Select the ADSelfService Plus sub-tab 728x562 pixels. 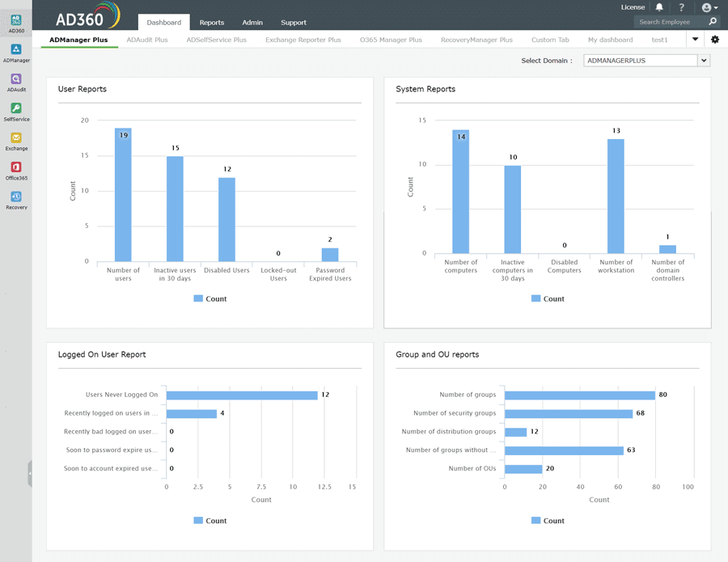(216, 40)
